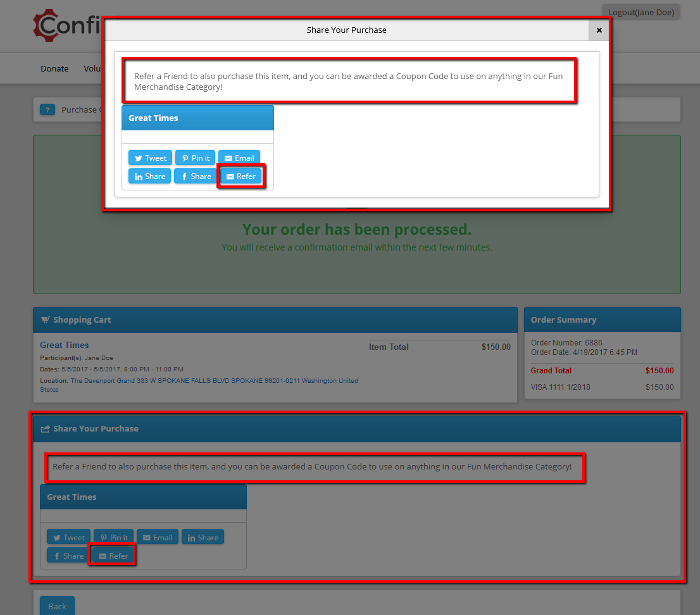This screenshot has width=700, height=615.
Task: Click the LinkedIn Share button in the bottom panel
Action: (x=203, y=537)
